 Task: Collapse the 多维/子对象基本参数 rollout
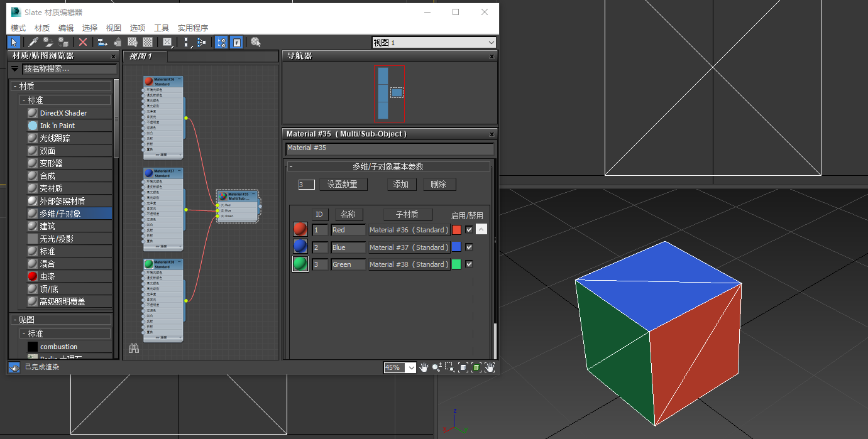[x=390, y=166]
